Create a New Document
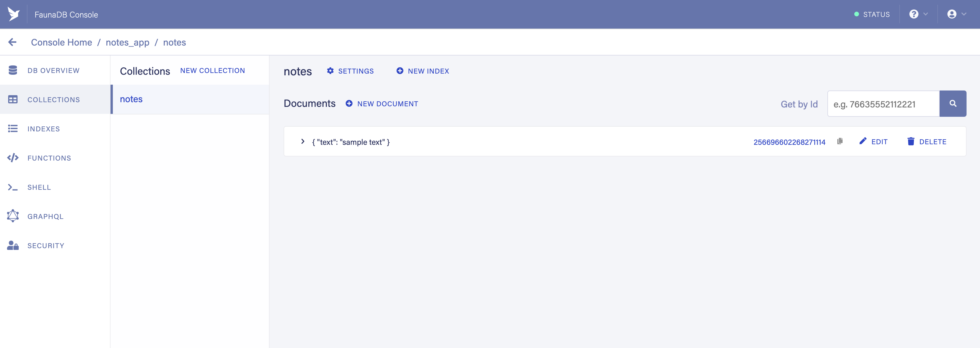The image size is (980, 348). coord(382,104)
